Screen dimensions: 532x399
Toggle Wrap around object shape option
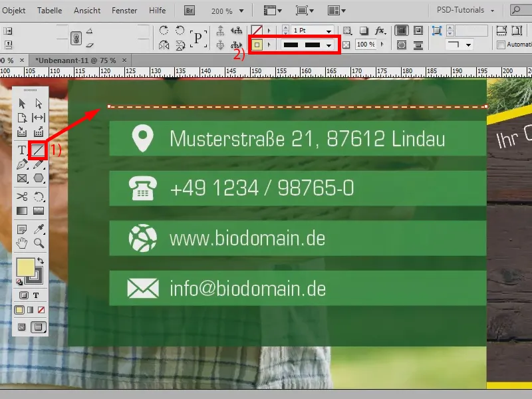click(402, 45)
